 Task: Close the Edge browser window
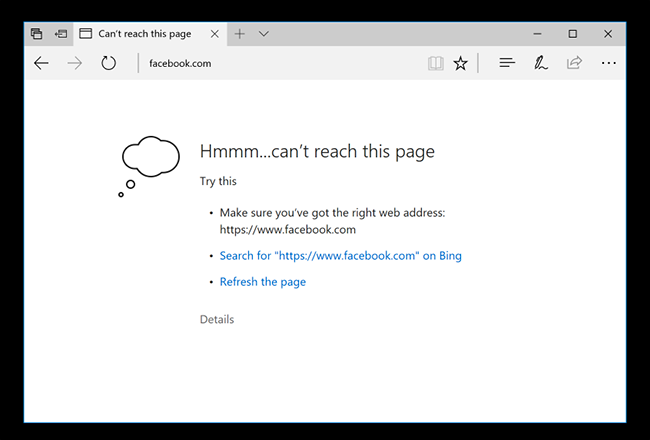608,34
